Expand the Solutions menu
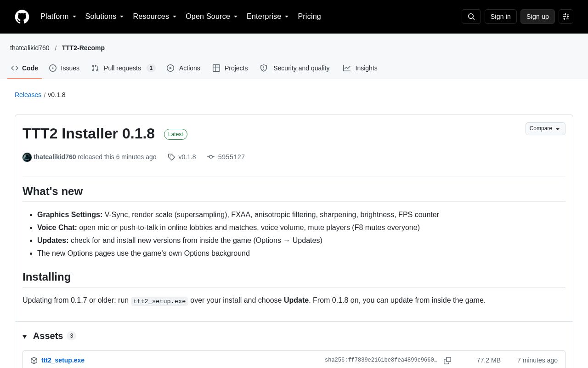 pyautogui.click(x=105, y=17)
